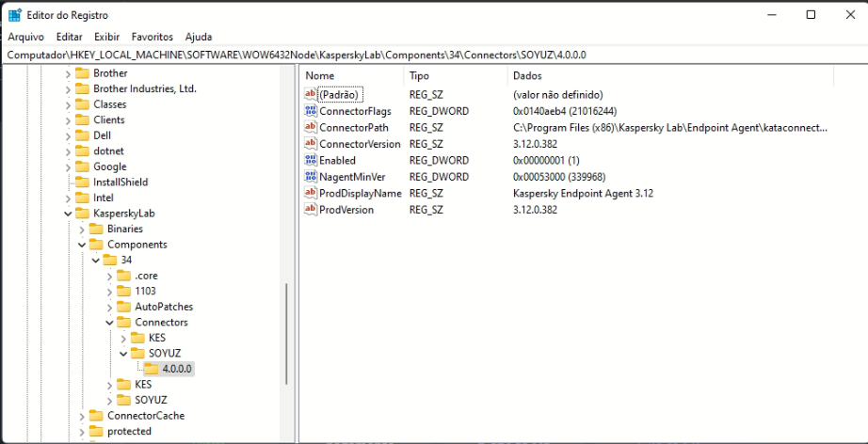Click the data '(valor não definido)'

click(558, 95)
